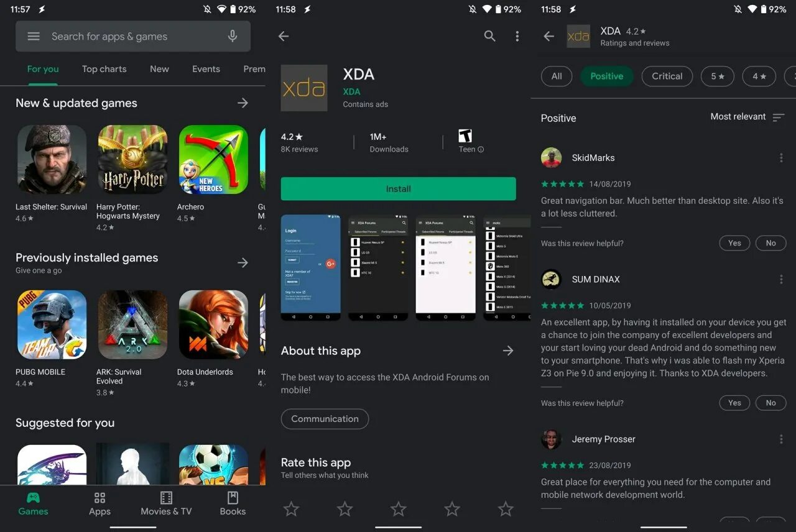Switch to the Events tab
Viewport: 796px width, 532px height.
[206, 69]
